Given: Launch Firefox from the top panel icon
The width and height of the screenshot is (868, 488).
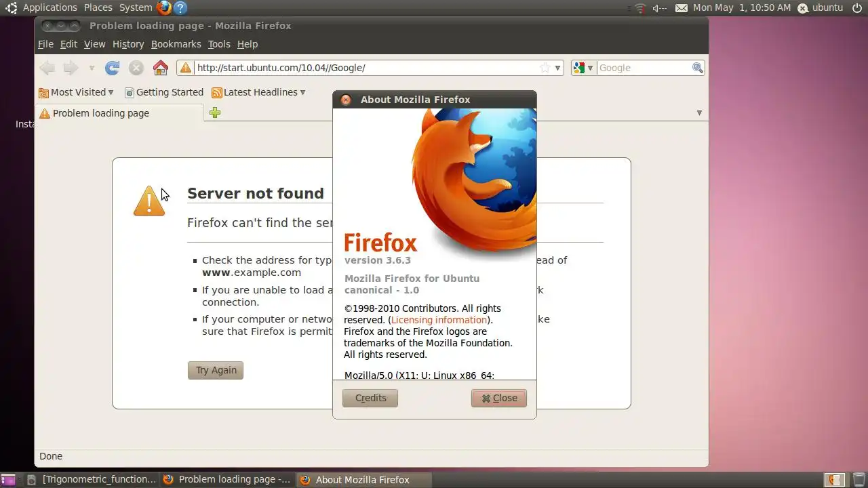Looking at the screenshot, I should [163, 7].
